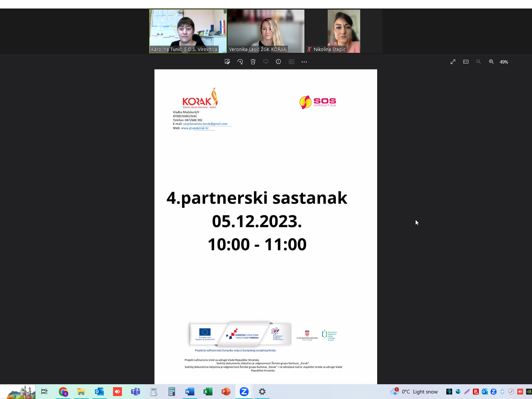Zoom out of the image
Viewport: 532px width, 399px height.
coord(478,62)
